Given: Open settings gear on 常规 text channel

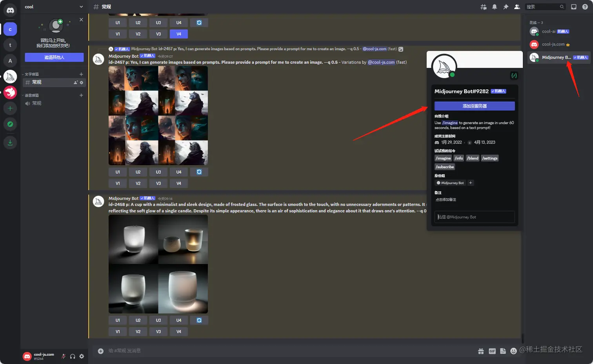Looking at the screenshot, I should [x=82, y=82].
